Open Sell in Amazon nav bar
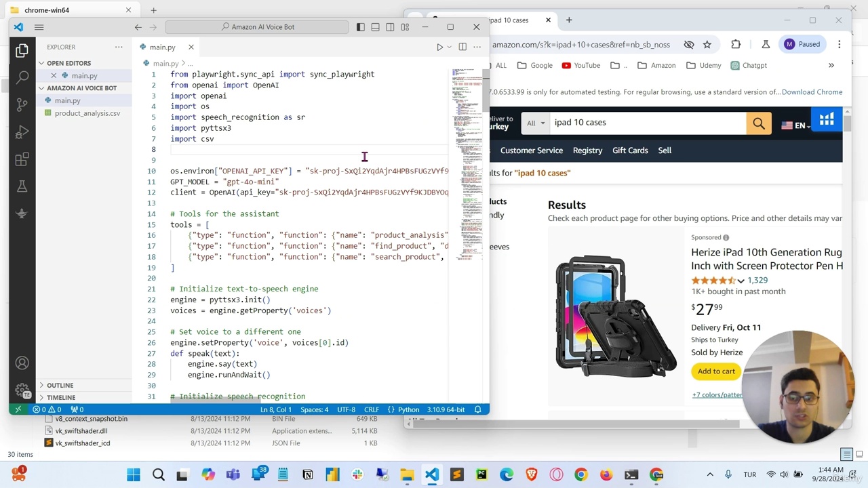 pos(665,150)
